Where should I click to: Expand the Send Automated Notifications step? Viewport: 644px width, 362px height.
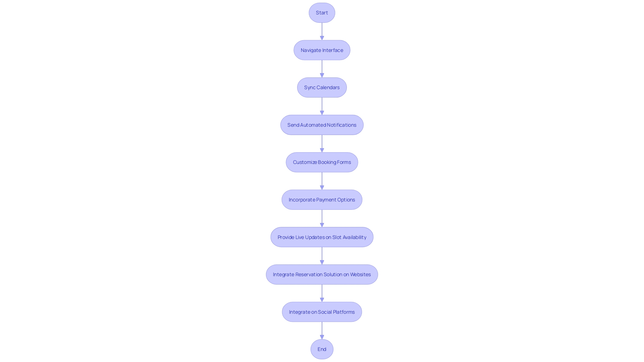coord(322,125)
